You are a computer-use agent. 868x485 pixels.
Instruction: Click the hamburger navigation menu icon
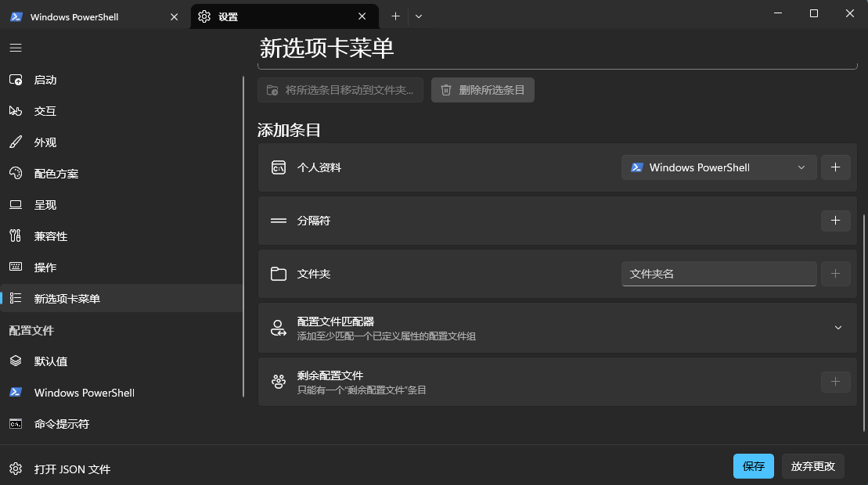pos(16,48)
